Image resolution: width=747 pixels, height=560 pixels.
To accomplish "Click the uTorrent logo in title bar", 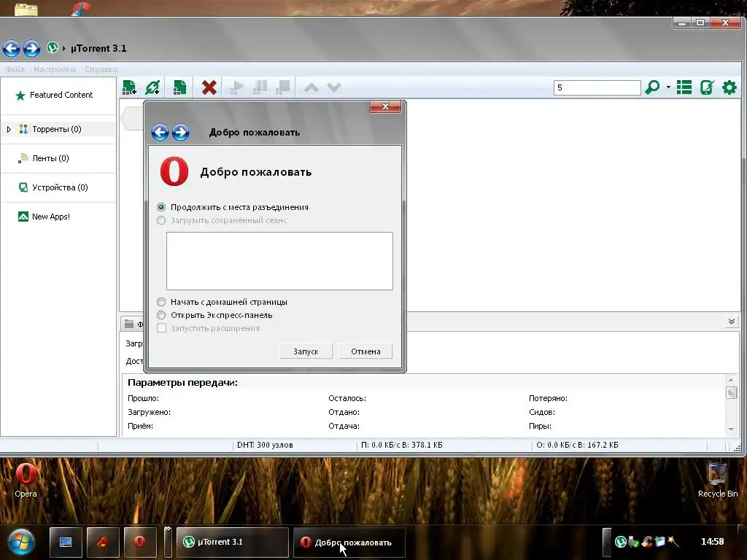I will pos(53,47).
